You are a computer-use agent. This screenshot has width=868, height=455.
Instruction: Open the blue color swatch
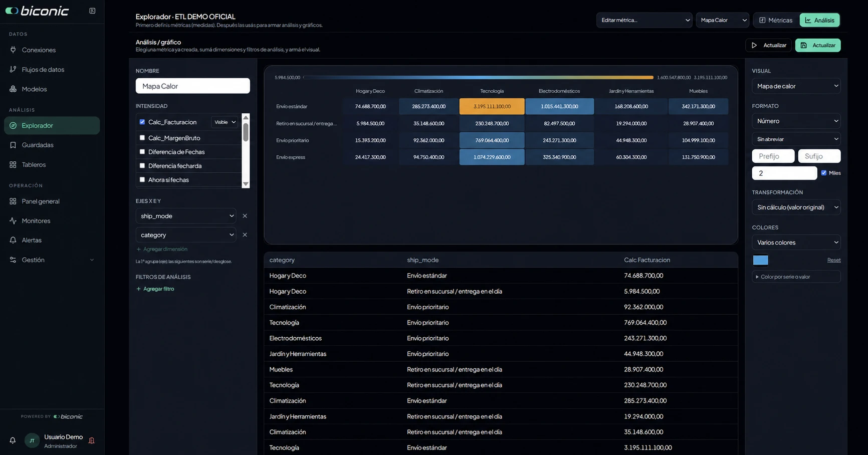tap(760, 260)
